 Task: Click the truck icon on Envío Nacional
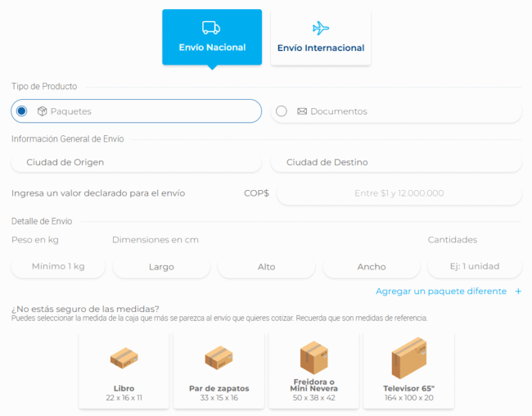[211, 28]
